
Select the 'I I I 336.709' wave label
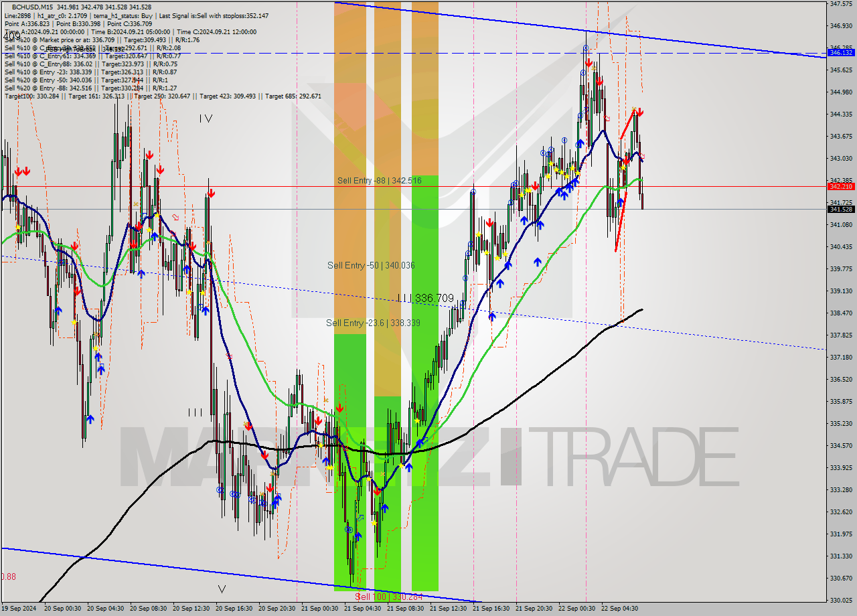[x=425, y=298]
